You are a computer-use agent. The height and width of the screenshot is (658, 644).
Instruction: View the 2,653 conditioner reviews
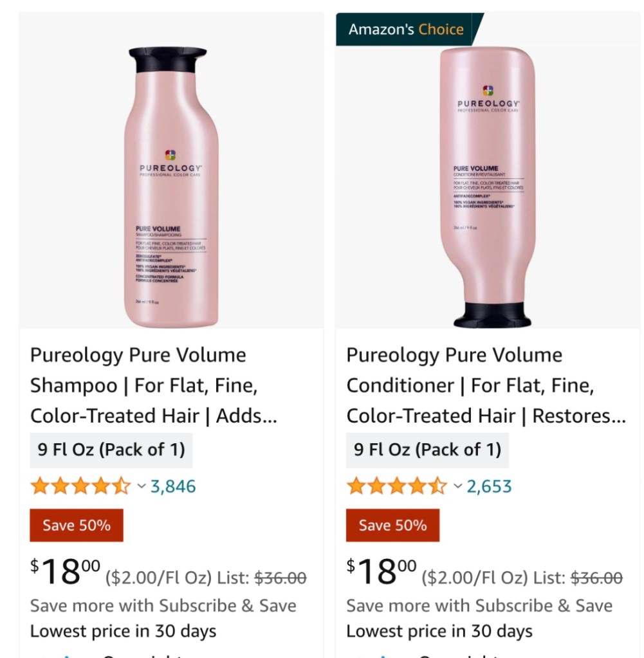(489, 486)
